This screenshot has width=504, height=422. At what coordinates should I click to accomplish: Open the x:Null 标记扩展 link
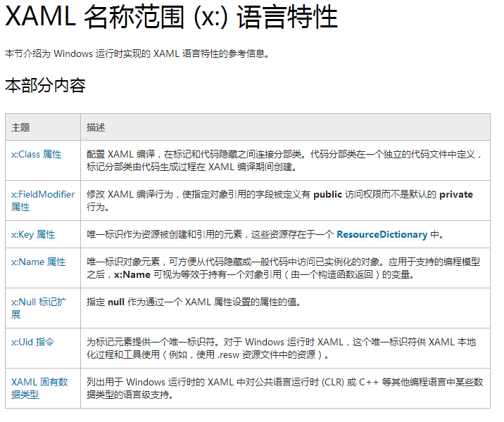point(39,308)
